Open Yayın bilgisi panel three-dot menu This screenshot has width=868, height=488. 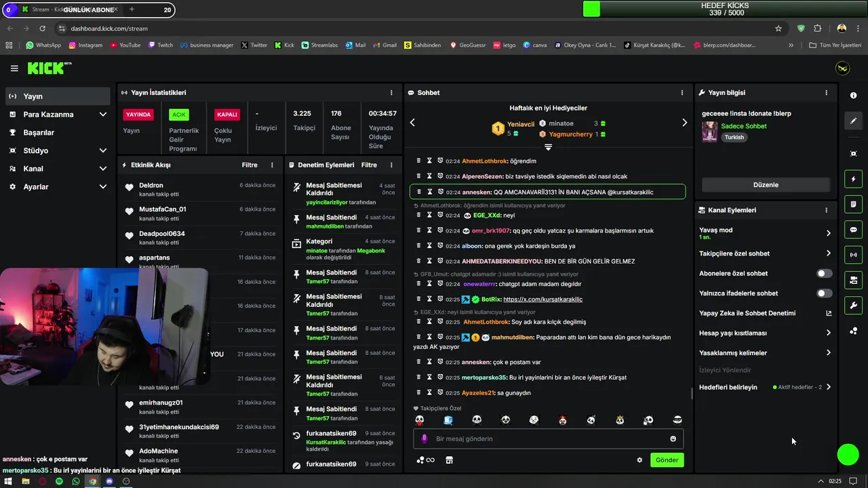click(x=826, y=92)
